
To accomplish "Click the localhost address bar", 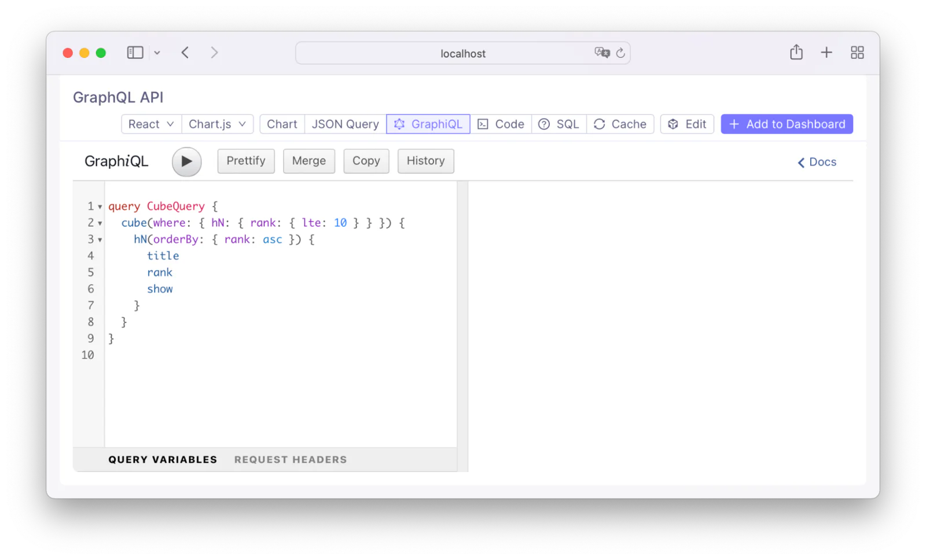I will coord(462,53).
